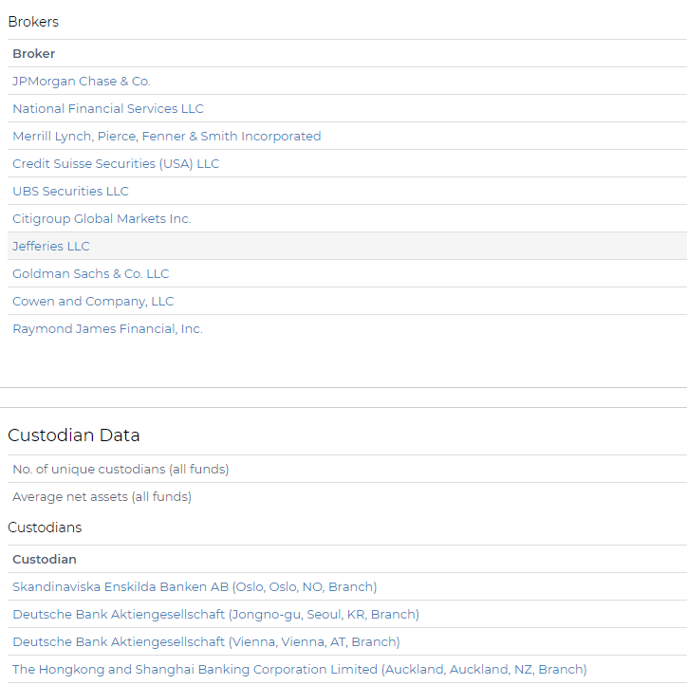Screen dimensions: 687x685
Task: Open Hongkong and Shanghai Banking Auckland link
Action: pyautogui.click(x=300, y=670)
